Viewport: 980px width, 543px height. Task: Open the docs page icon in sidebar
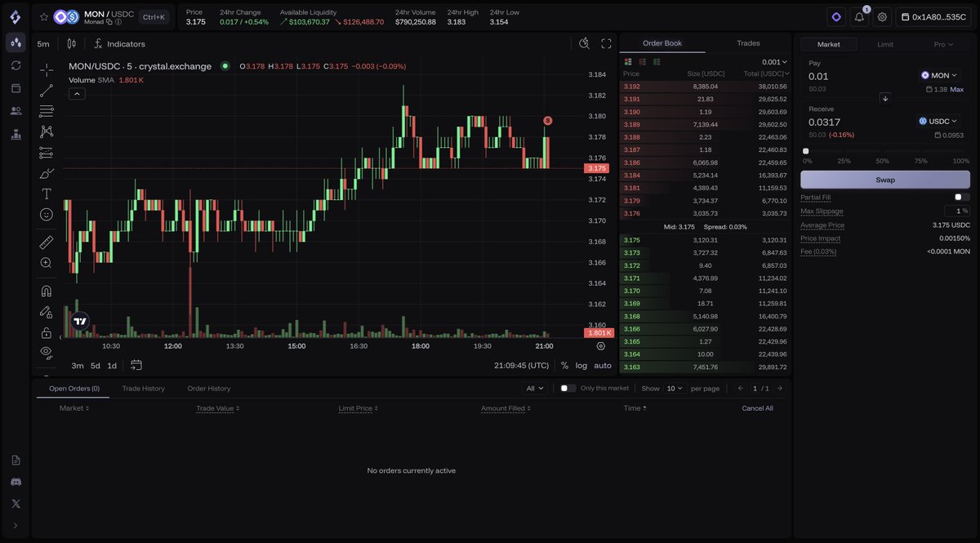[16, 461]
